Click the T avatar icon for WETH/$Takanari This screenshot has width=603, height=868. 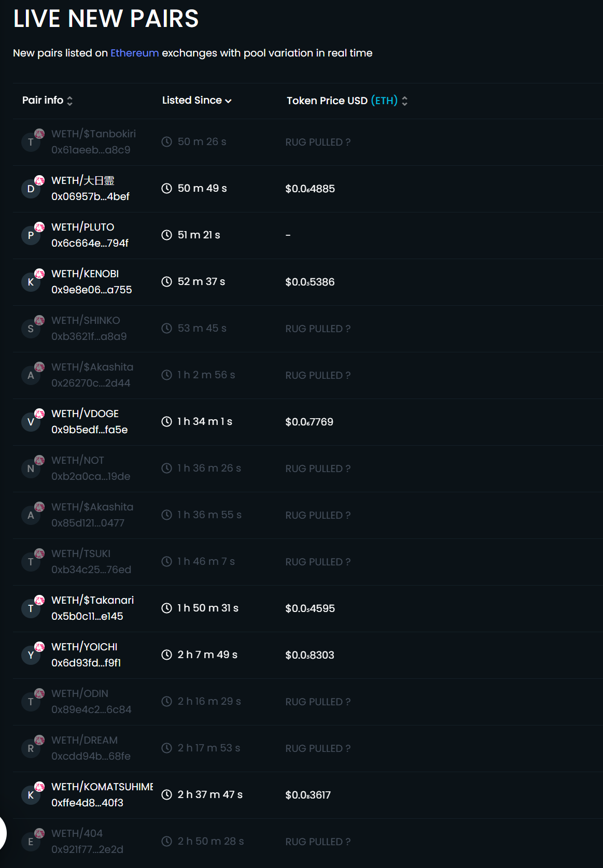point(31,609)
